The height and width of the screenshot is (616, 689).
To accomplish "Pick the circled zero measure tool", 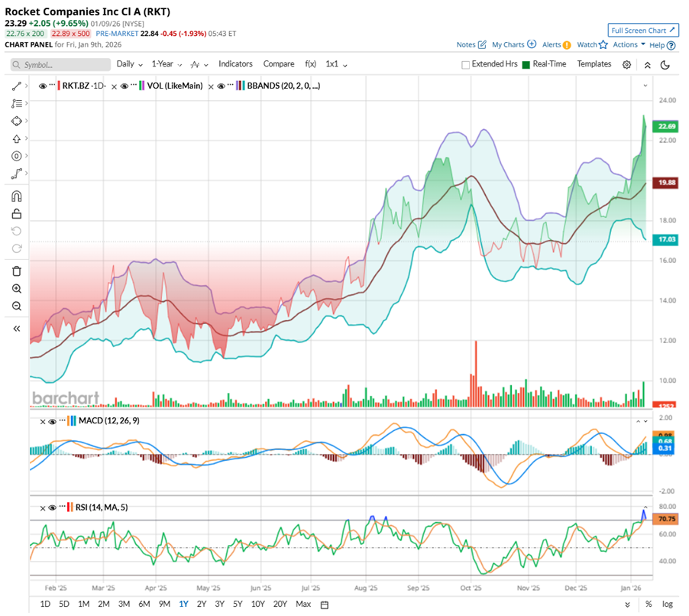I will click(16, 156).
